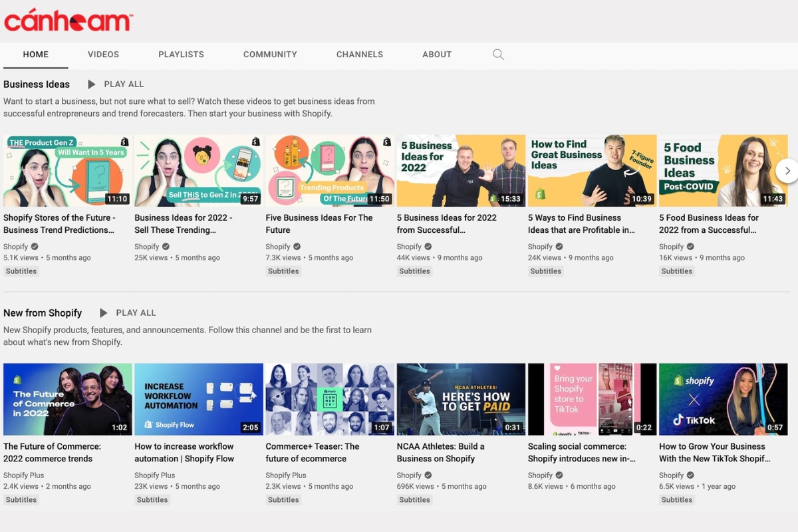Viewport: 798px width, 532px height.
Task: Click PLAY ALL for Business Ideas
Action: (124, 84)
